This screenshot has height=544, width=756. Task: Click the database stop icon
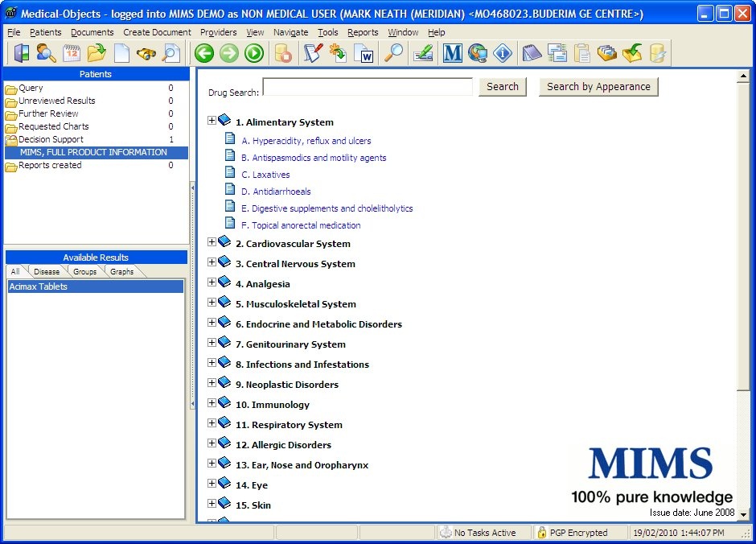point(283,53)
